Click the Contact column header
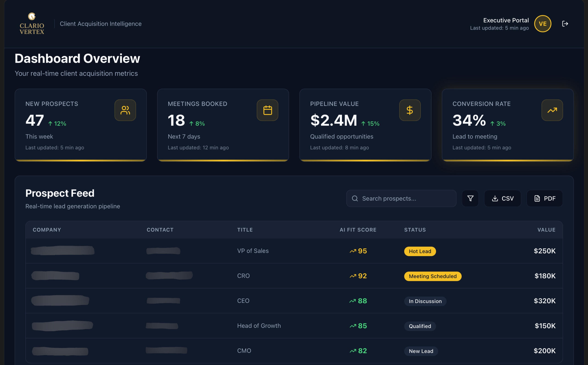 pyautogui.click(x=160, y=230)
